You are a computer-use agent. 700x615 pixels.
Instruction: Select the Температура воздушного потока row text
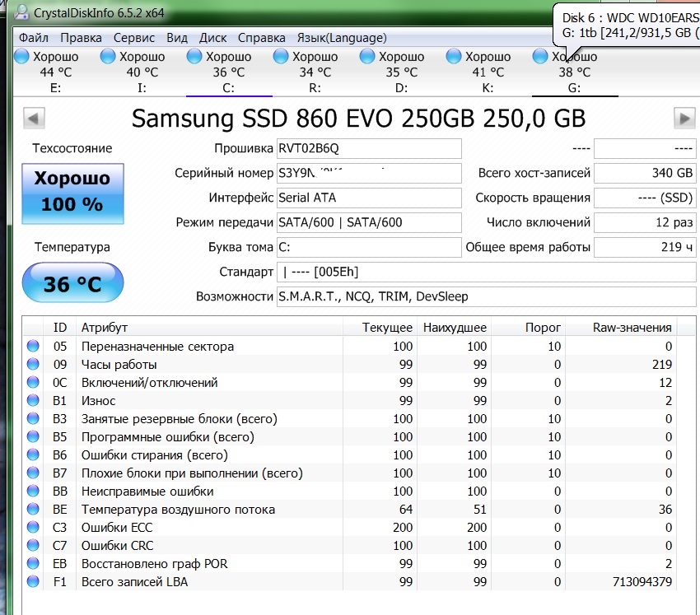178,510
